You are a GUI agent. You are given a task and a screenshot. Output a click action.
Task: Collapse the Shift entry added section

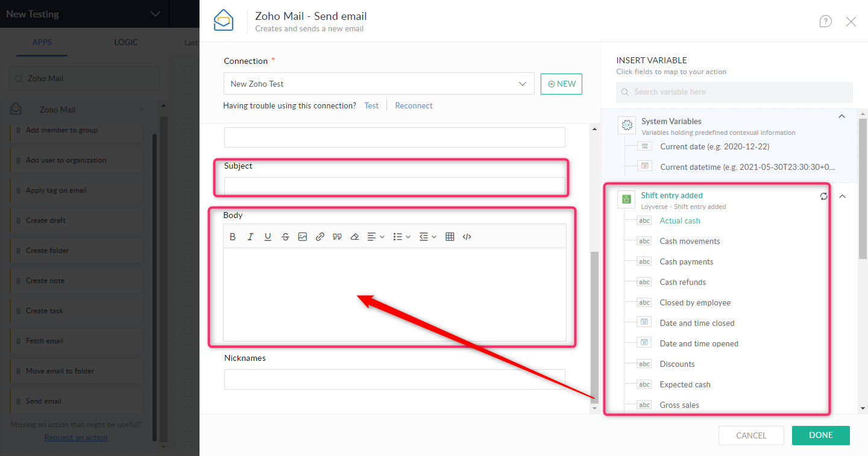click(x=842, y=197)
